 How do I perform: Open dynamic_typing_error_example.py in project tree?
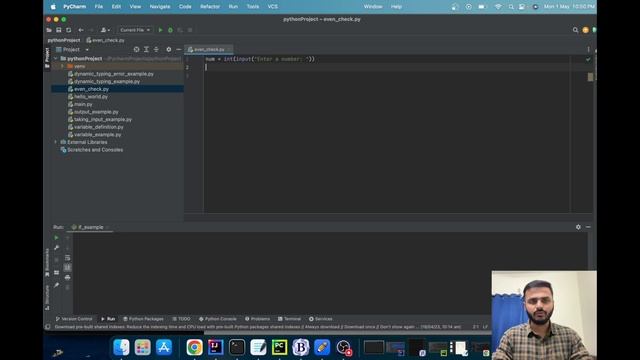[113, 74]
